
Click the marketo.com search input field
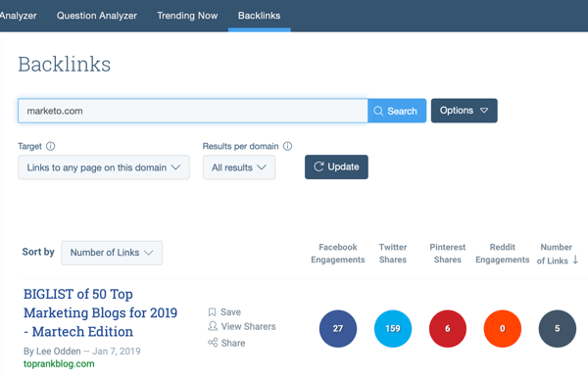[x=193, y=111]
